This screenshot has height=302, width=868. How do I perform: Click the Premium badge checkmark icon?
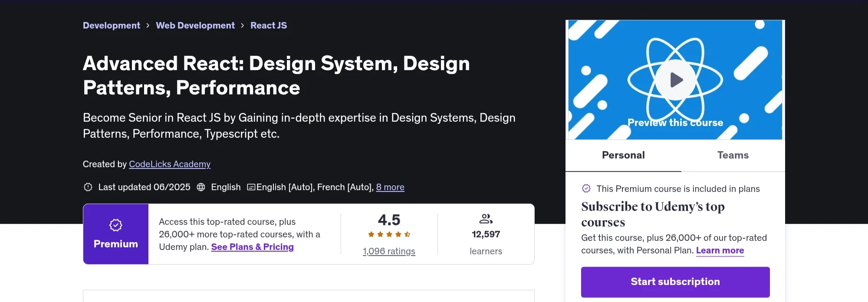115,225
